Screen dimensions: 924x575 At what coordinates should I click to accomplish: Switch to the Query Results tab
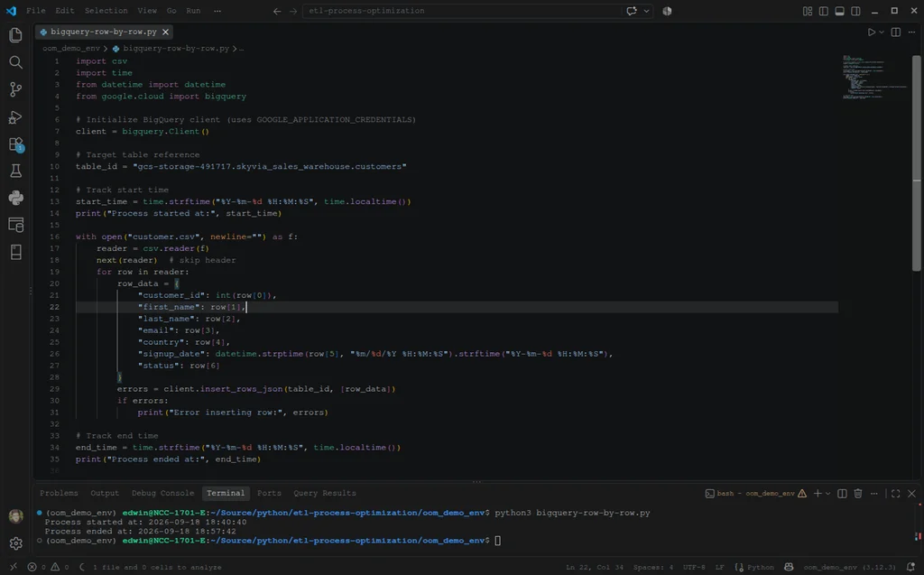pyautogui.click(x=325, y=493)
